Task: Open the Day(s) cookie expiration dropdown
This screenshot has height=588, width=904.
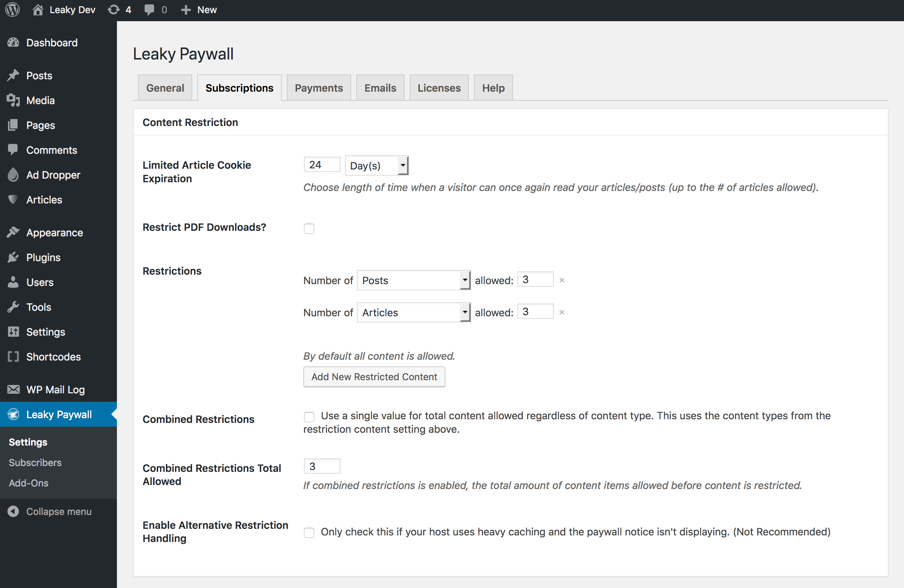Action: point(376,165)
